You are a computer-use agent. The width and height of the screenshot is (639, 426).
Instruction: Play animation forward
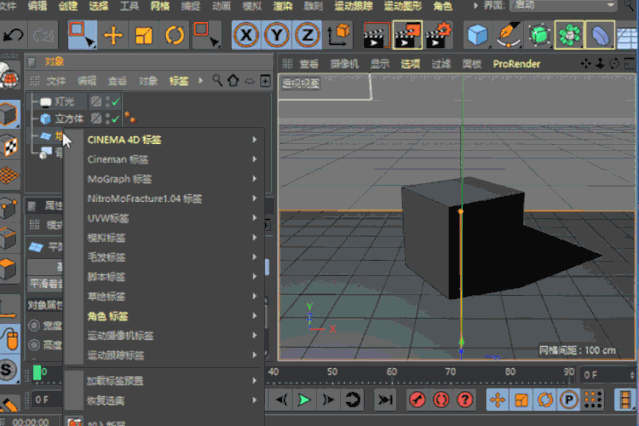pos(304,400)
